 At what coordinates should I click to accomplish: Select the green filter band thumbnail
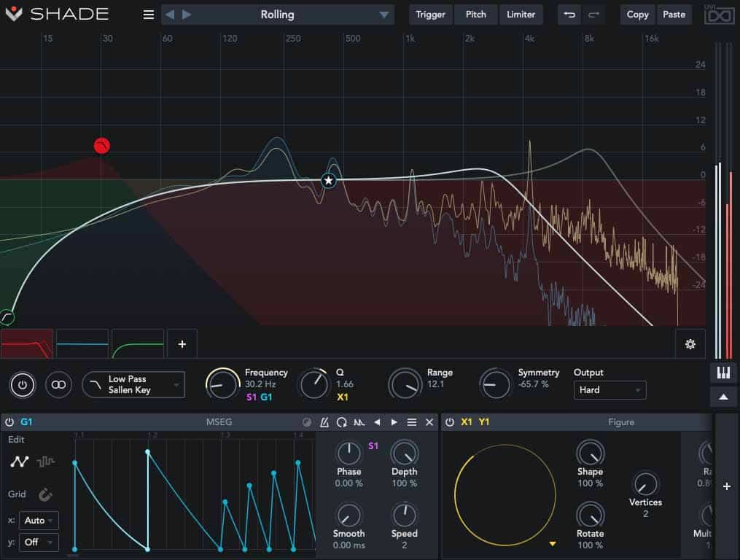(138, 343)
